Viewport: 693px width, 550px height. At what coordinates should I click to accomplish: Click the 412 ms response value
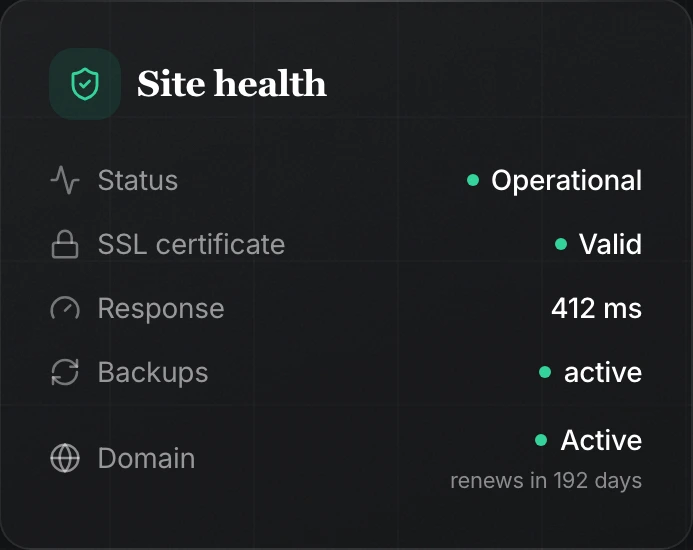point(597,308)
